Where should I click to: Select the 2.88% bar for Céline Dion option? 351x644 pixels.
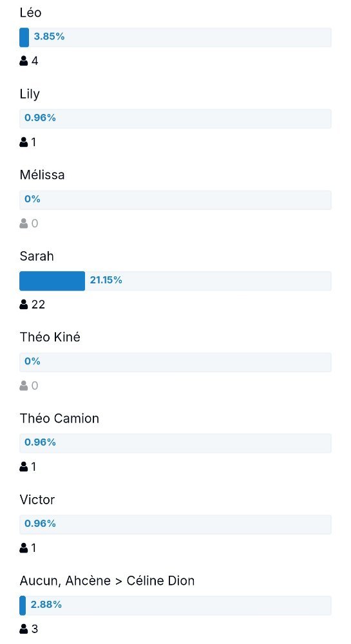pos(175,605)
